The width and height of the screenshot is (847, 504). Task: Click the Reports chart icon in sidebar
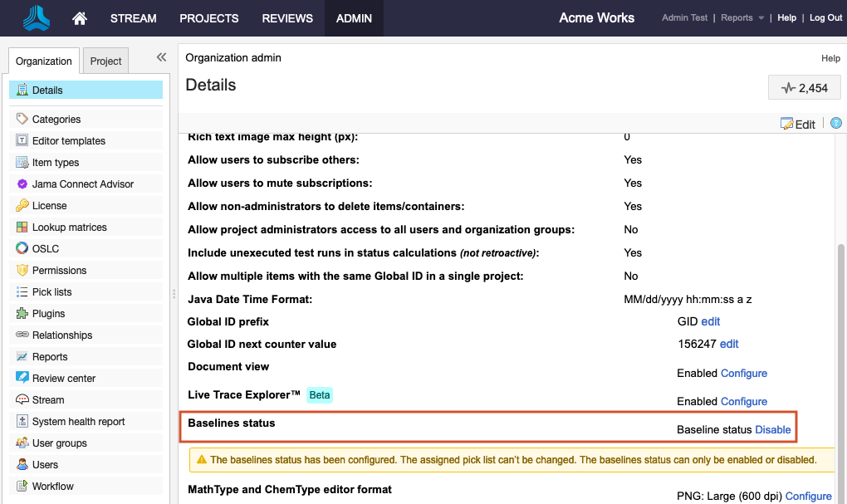point(22,356)
